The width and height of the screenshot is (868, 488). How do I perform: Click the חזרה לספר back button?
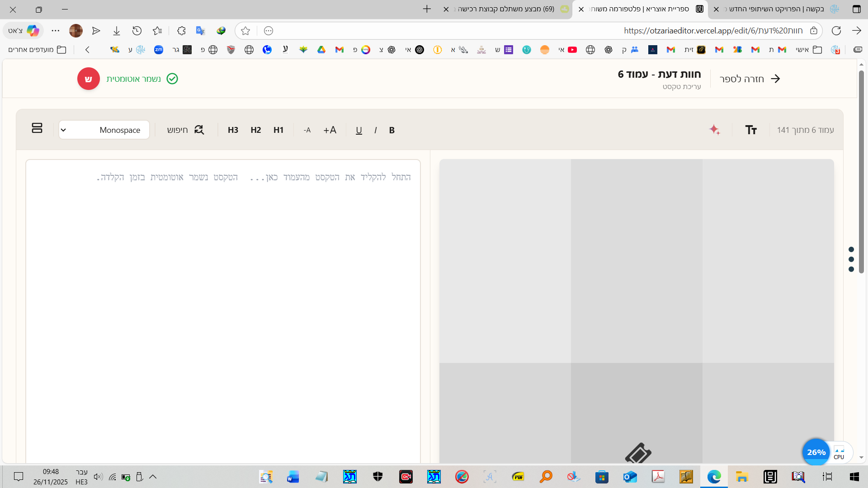point(750,79)
